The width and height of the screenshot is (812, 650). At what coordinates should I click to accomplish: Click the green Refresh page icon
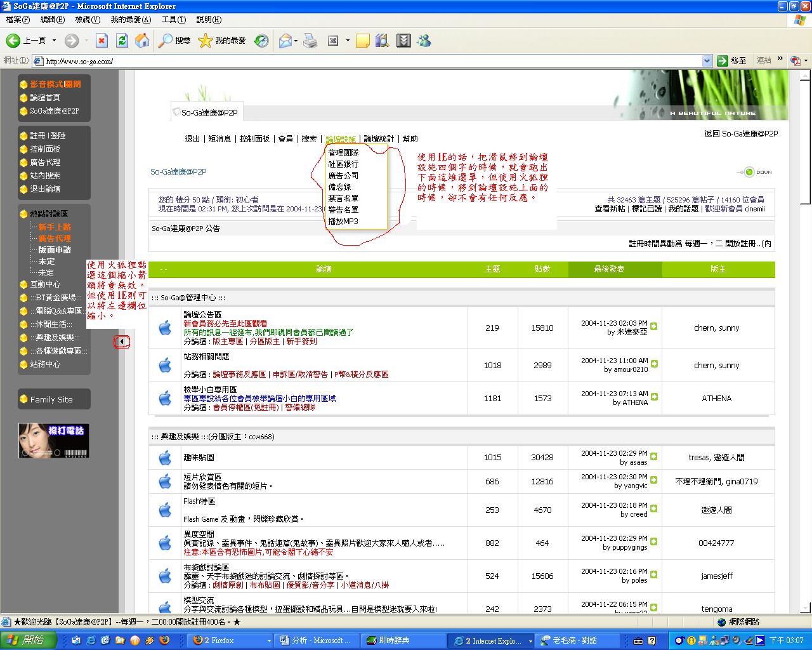pyautogui.click(x=122, y=41)
